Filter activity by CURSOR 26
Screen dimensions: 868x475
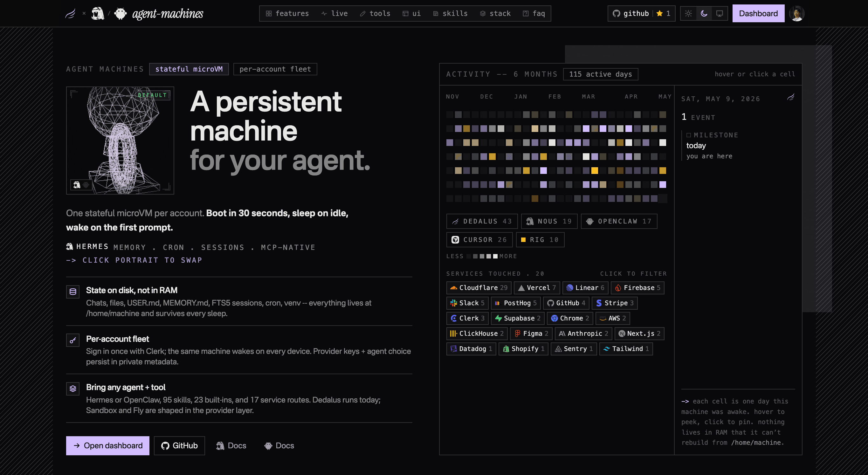pyautogui.click(x=479, y=240)
